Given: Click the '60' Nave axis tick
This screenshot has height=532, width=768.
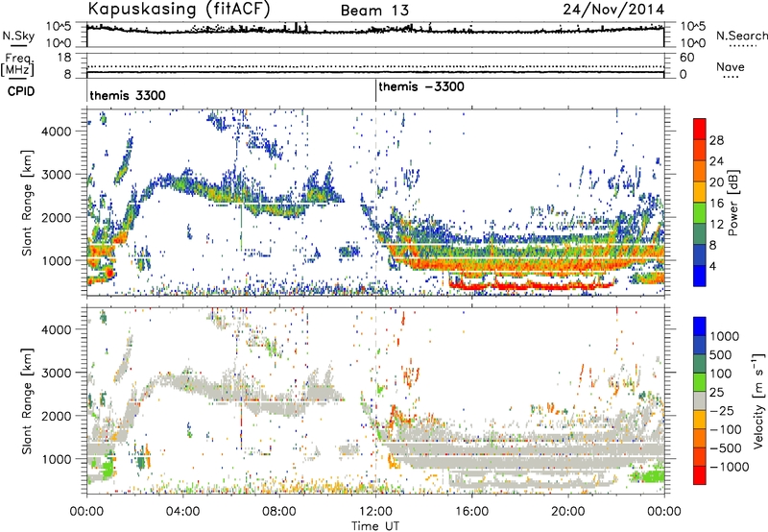Looking at the screenshot, I should (x=687, y=58).
